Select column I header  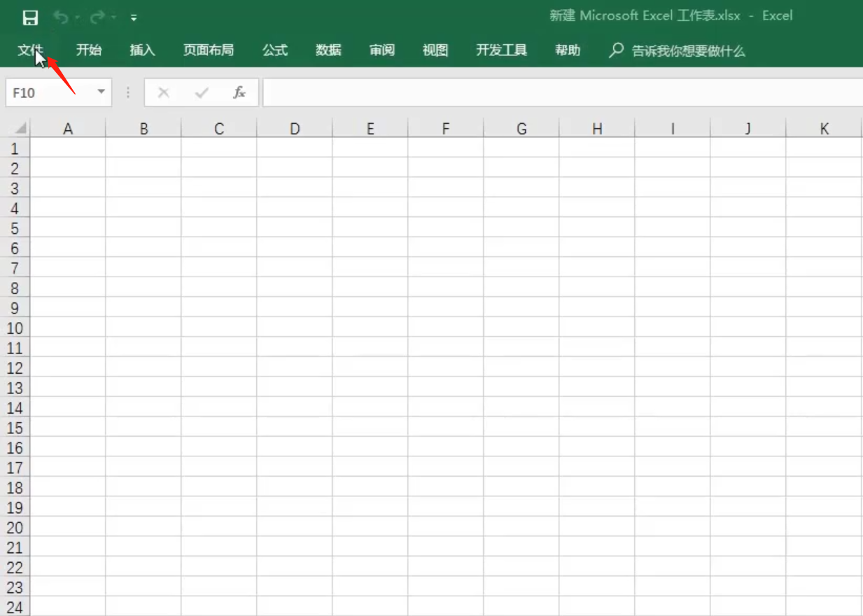click(673, 128)
